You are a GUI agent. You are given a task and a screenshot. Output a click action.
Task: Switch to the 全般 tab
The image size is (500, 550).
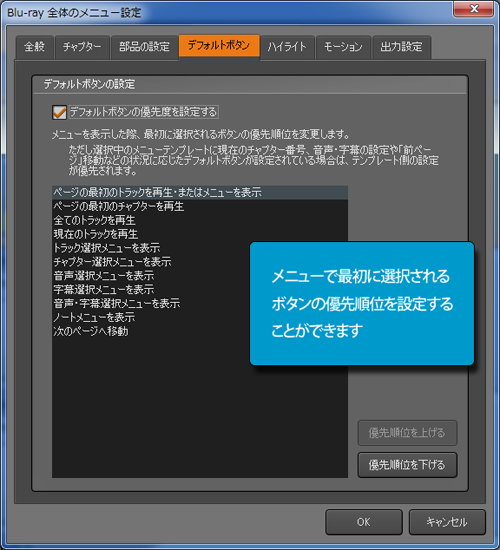tap(34, 47)
